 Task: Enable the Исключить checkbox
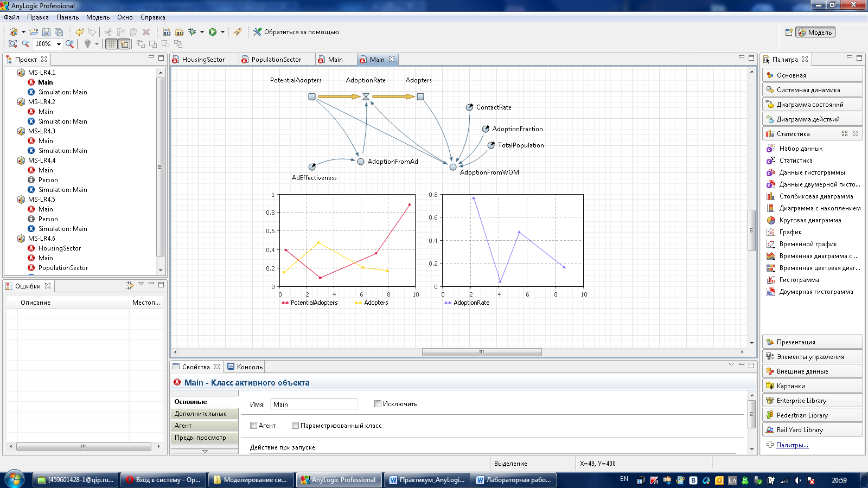click(378, 404)
